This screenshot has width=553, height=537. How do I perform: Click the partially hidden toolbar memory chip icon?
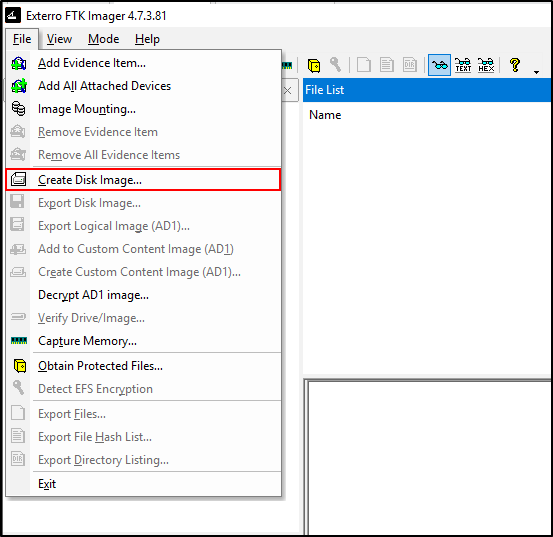(287, 65)
